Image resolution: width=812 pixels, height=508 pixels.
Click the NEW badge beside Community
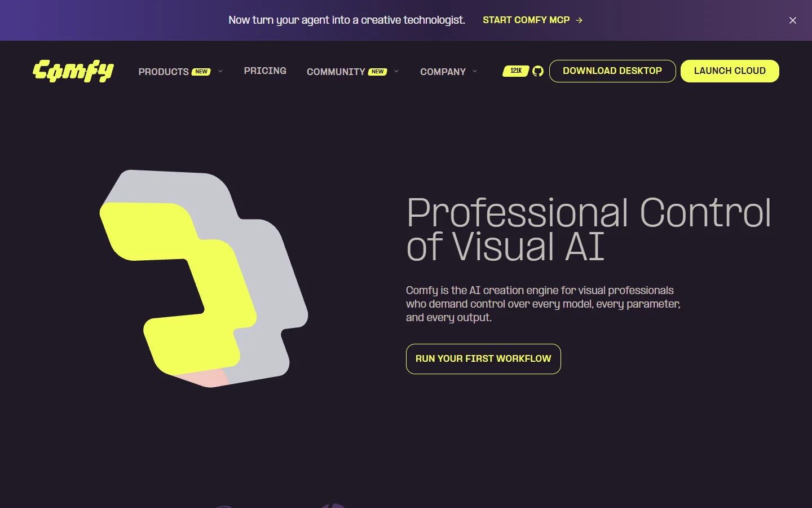point(378,72)
